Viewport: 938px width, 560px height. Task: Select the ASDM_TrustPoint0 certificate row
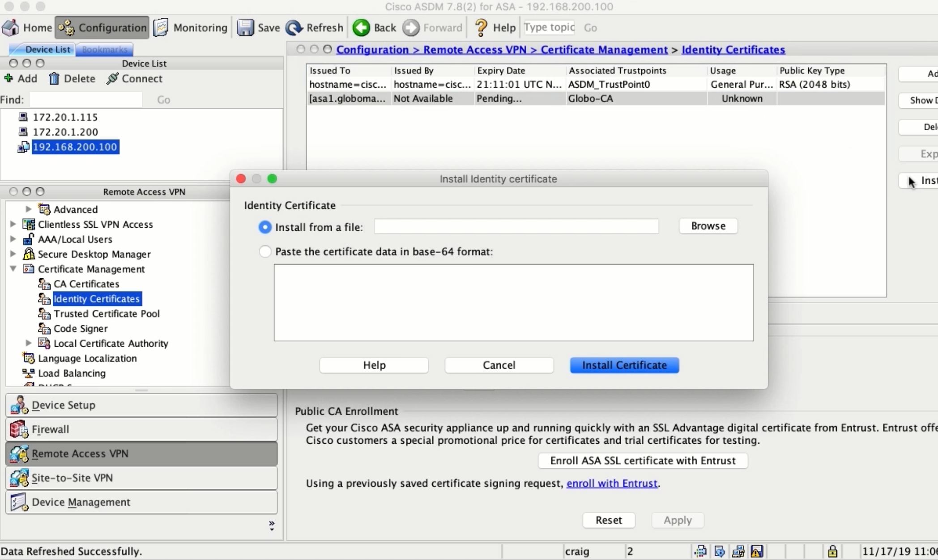[596, 84]
